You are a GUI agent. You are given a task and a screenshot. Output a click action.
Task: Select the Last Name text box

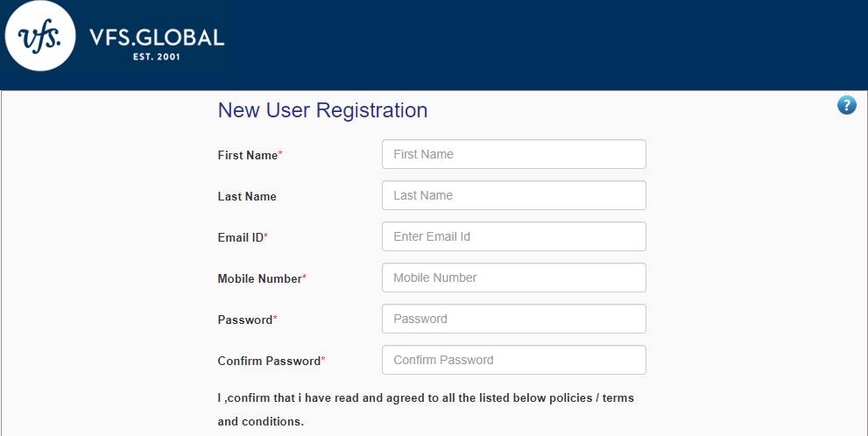tap(514, 195)
